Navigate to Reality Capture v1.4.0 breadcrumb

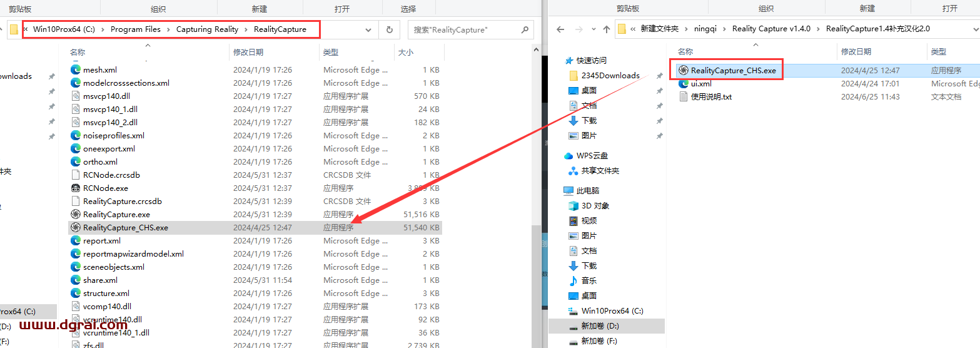tap(772, 29)
